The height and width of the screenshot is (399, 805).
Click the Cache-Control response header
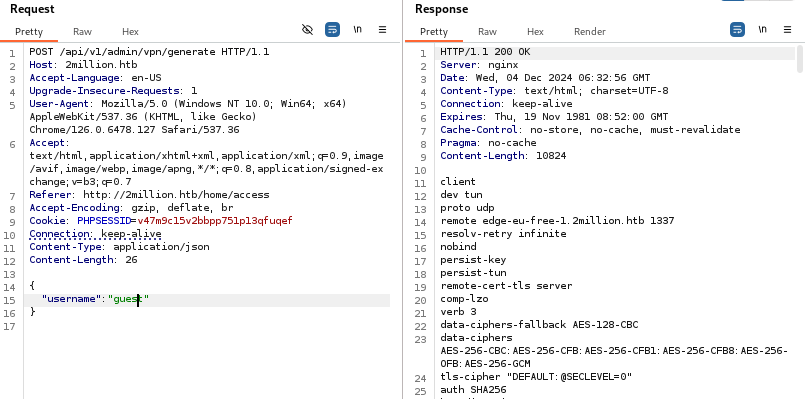coord(590,130)
